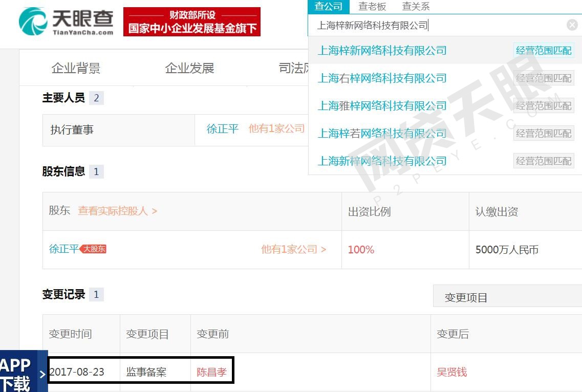Click the TianYanCha logo
The width and height of the screenshot is (582, 392).
(x=66, y=21)
